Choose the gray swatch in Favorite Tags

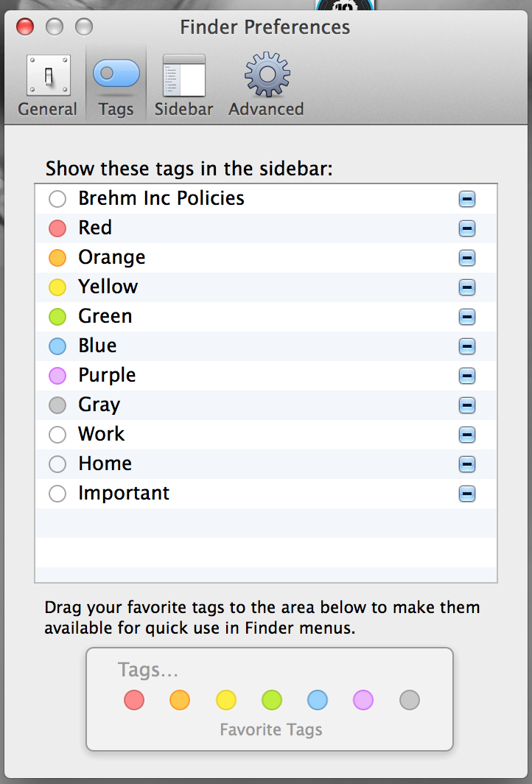click(x=410, y=700)
